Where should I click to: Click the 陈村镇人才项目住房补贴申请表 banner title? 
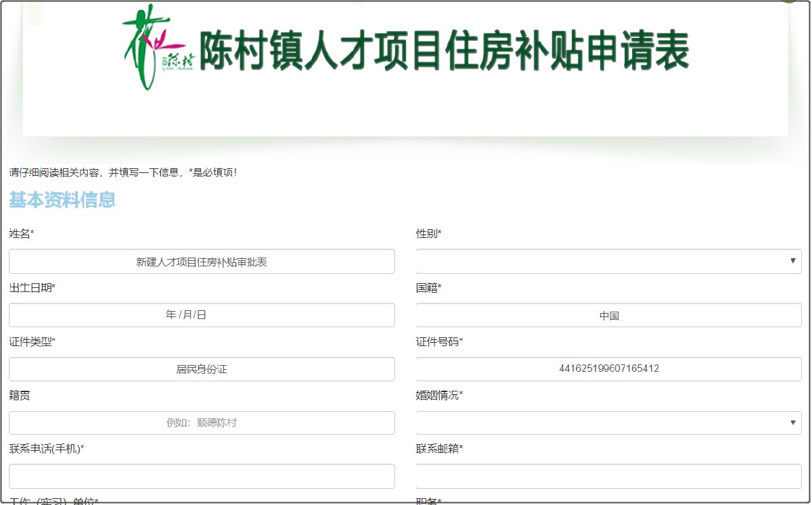pyautogui.click(x=444, y=51)
